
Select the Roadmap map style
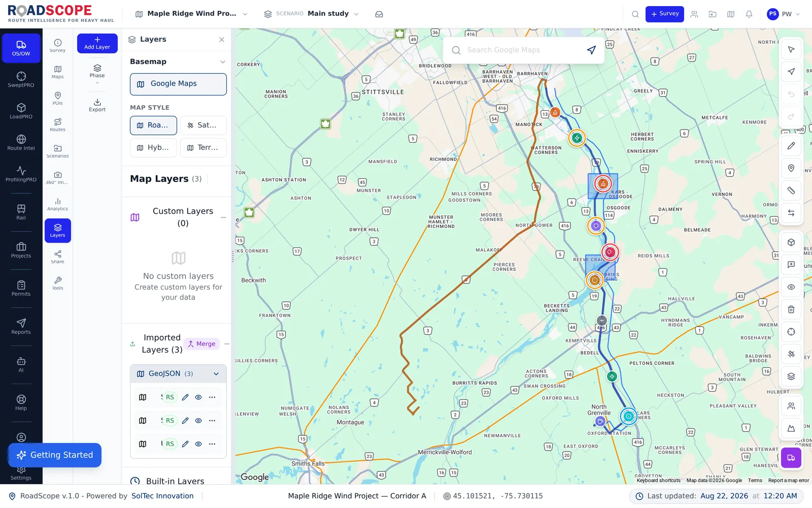tap(153, 125)
